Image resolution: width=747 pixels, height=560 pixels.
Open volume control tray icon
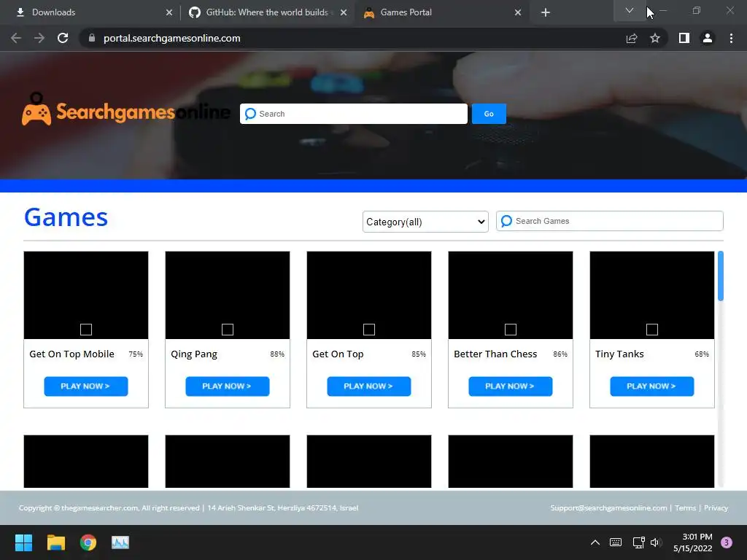(656, 542)
